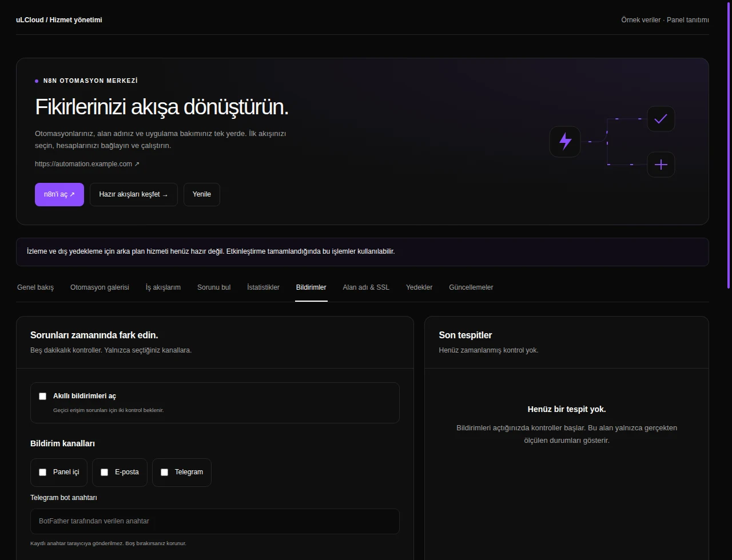Click the checkmark node icon

[x=661, y=119]
